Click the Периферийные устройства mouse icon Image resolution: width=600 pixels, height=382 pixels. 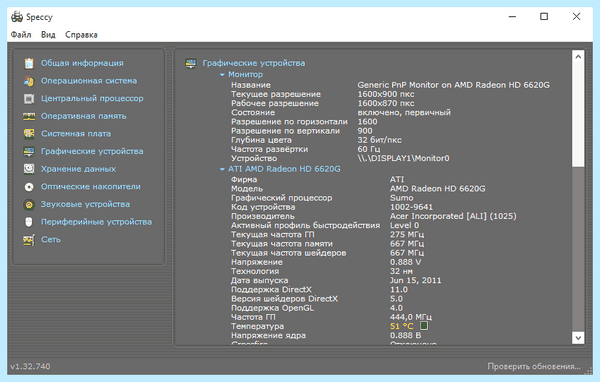point(29,222)
